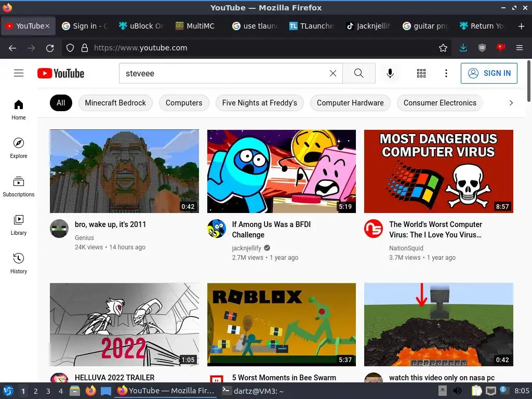Open video title bro, wake up, it's 2011
Screen dimensions: 532x399
(x=110, y=224)
